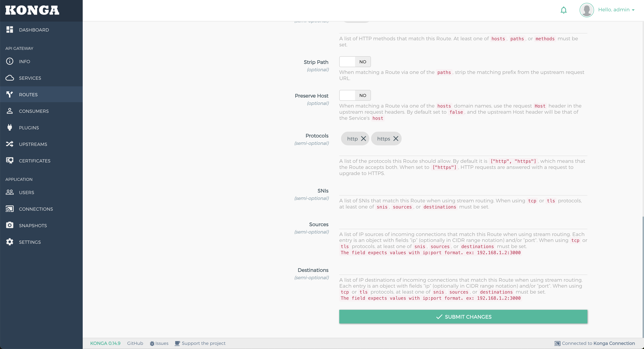Toggle the Strip Path NO switch

(x=355, y=62)
